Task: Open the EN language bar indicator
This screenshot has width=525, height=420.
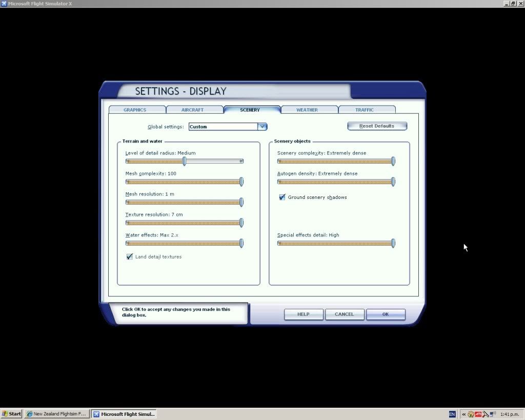Action: (x=452, y=414)
